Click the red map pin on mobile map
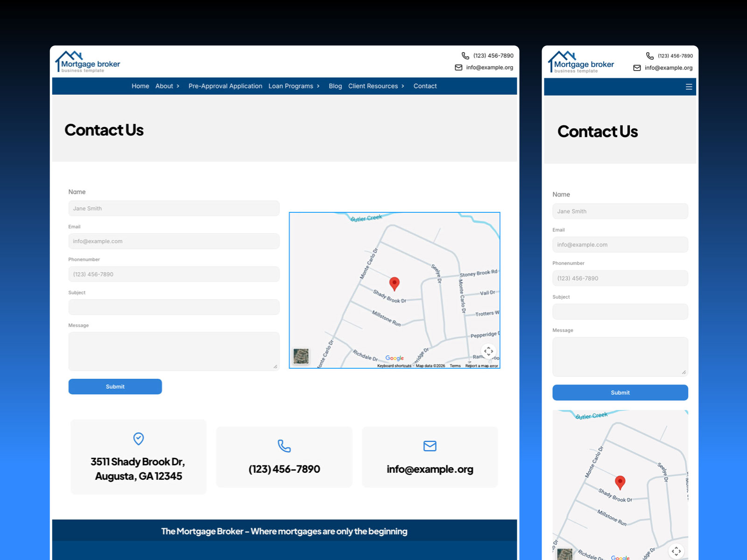This screenshot has height=560, width=747. [x=620, y=483]
